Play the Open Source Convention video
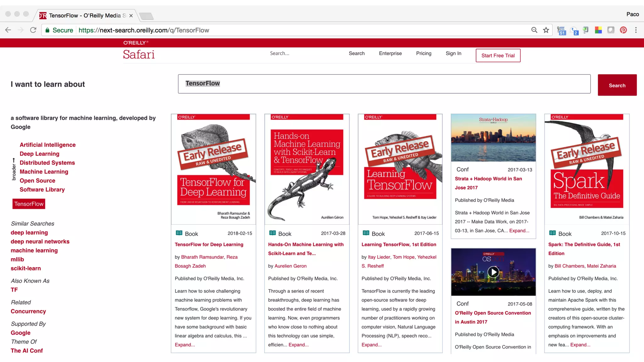The width and height of the screenshot is (644, 362). [493, 272]
